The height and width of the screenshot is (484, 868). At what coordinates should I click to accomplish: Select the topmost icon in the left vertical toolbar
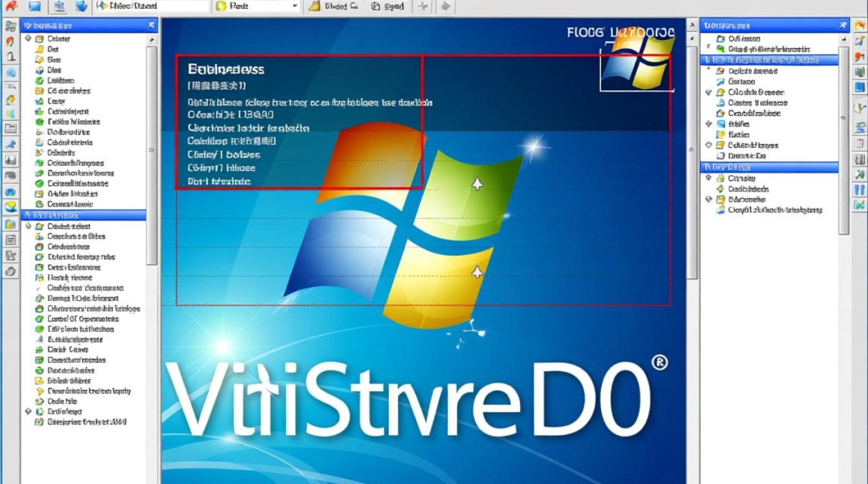tap(10, 26)
